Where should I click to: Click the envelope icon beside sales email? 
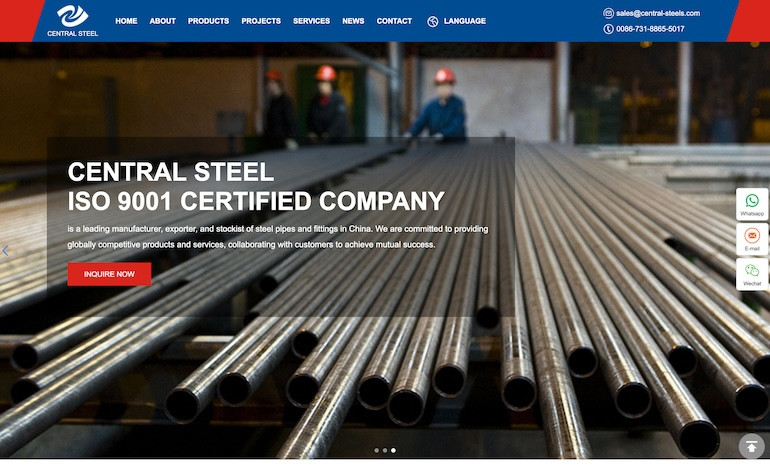(608, 13)
